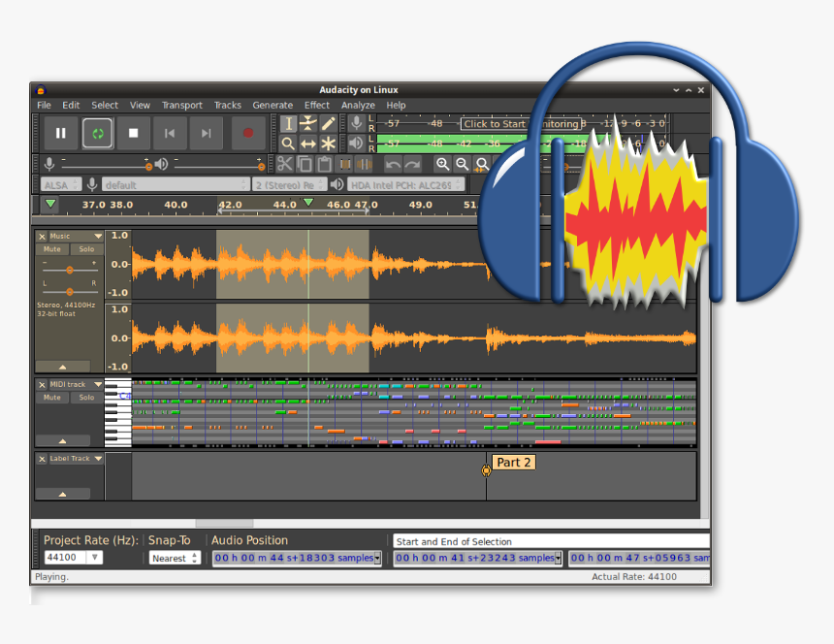Viewport: 834px width, 644px height.
Task: Click the horizontal scrollbar thumb
Action: click(224, 524)
